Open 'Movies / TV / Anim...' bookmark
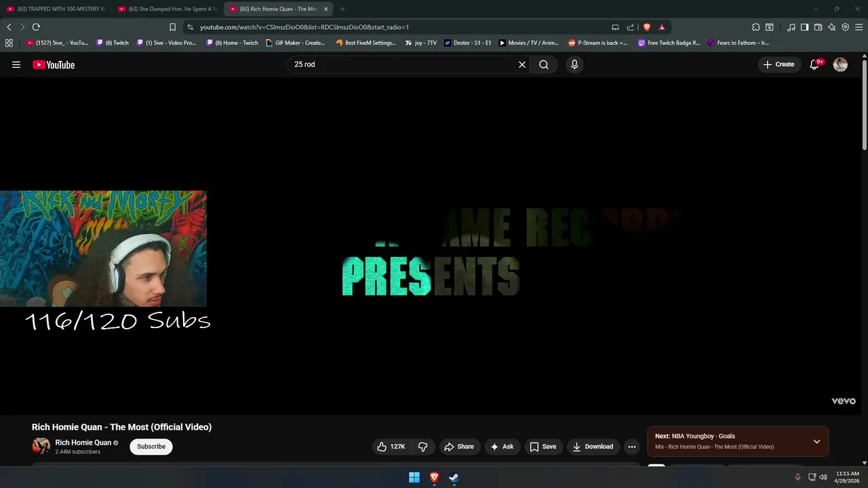 [x=529, y=43]
